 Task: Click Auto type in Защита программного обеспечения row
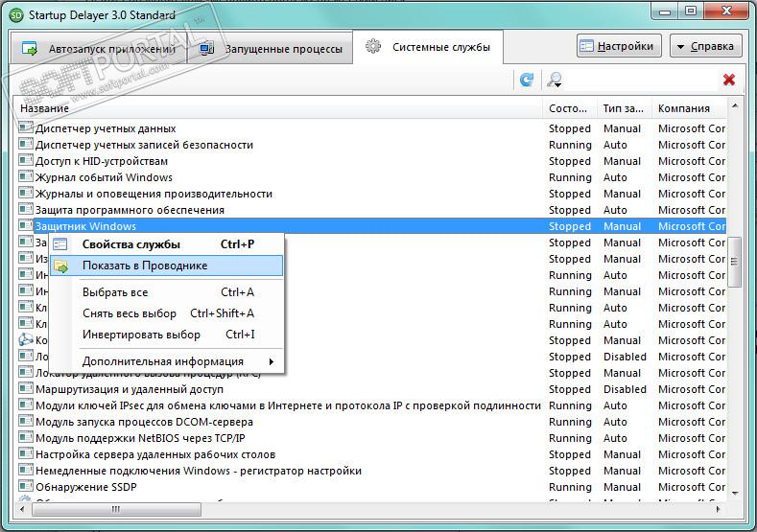click(x=615, y=210)
